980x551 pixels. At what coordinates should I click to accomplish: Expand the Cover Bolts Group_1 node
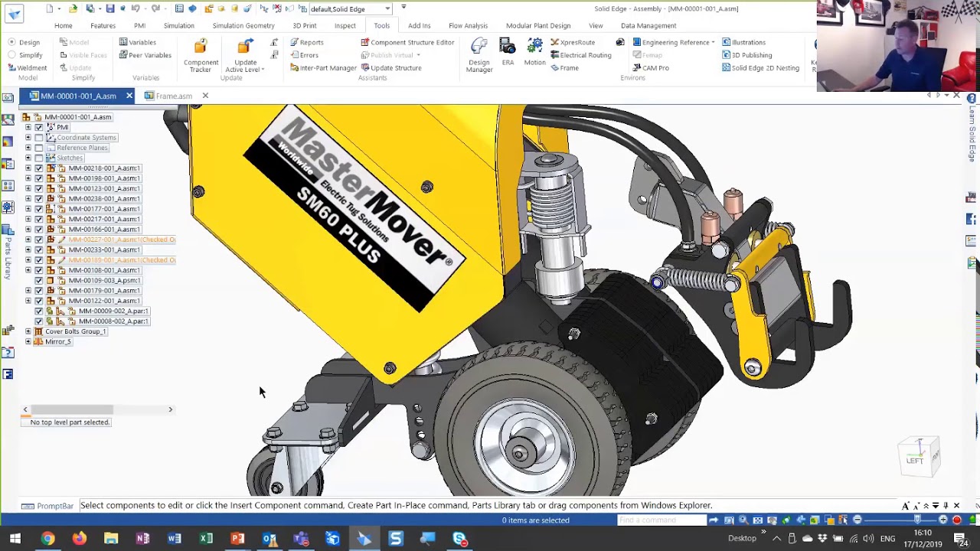(x=28, y=331)
